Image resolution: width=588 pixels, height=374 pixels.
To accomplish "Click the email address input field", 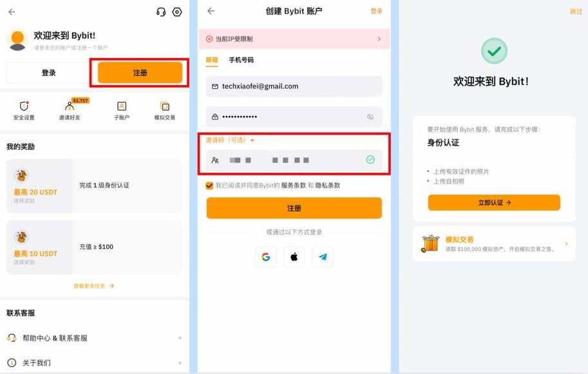I will click(294, 86).
